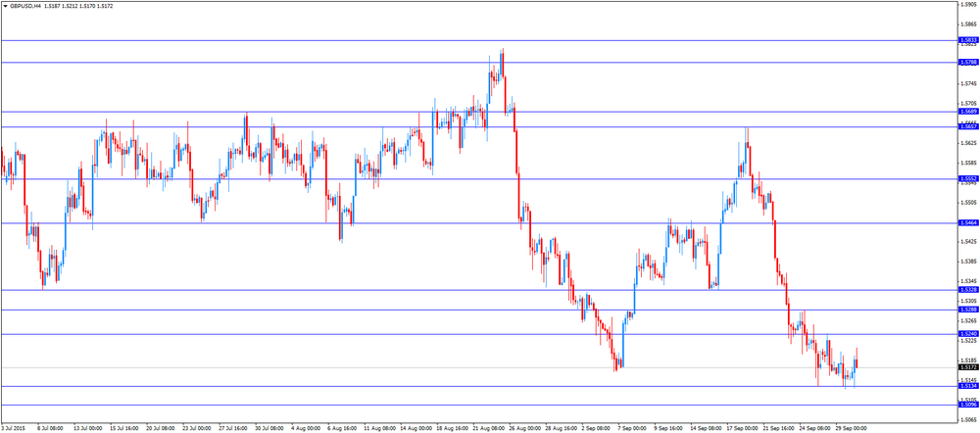
Task: Click the 15 Jul 16:00 time label
Action: tap(124, 429)
